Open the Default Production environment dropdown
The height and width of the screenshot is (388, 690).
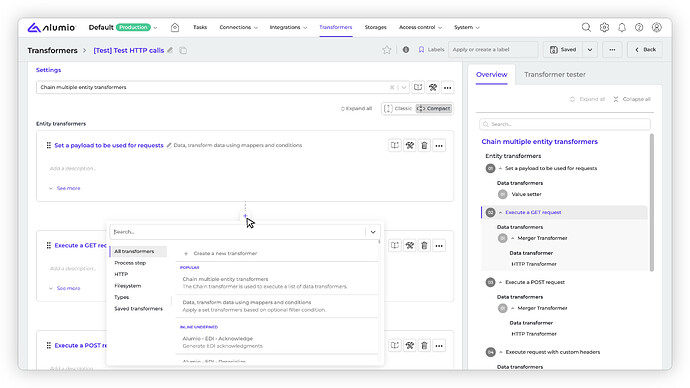(x=123, y=27)
